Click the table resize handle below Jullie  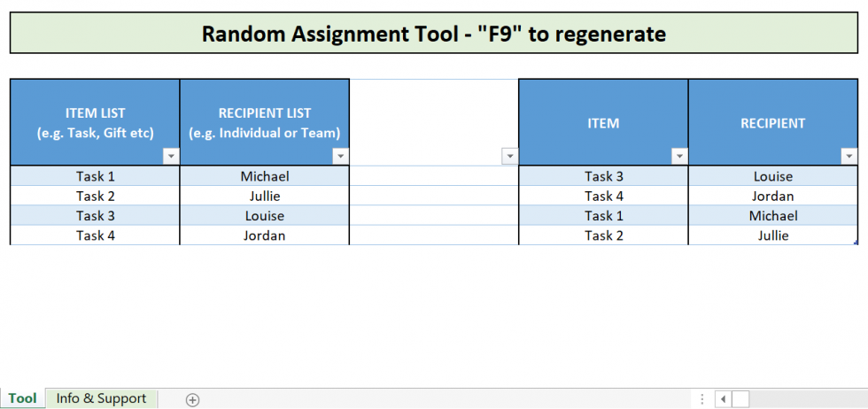856,243
